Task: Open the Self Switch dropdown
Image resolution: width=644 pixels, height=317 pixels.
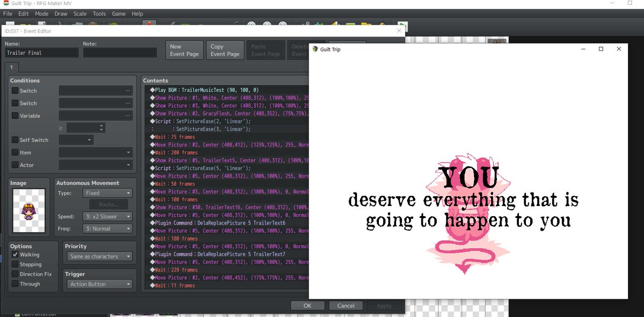Action: tap(76, 140)
